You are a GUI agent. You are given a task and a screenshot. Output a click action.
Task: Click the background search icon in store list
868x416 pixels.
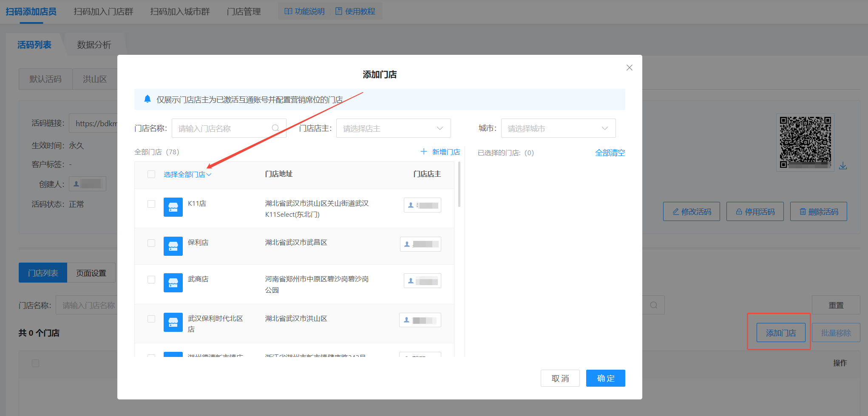[654, 305]
